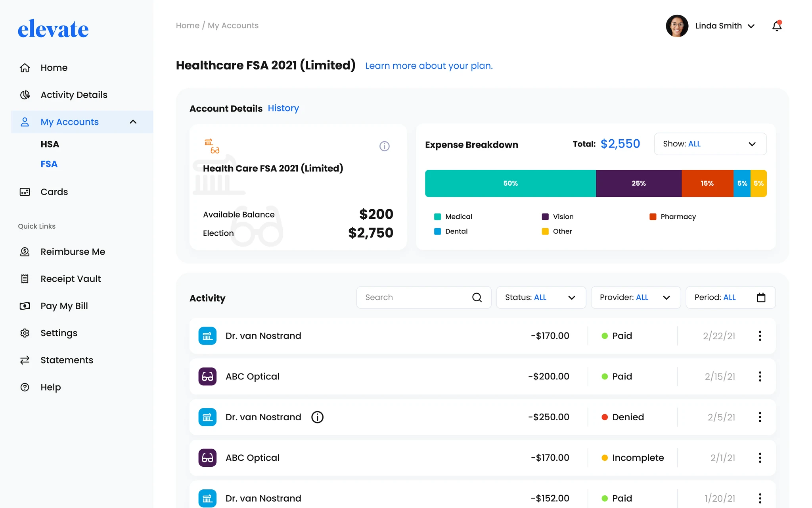Click the elevate logo
812x508 pixels.
53,29
